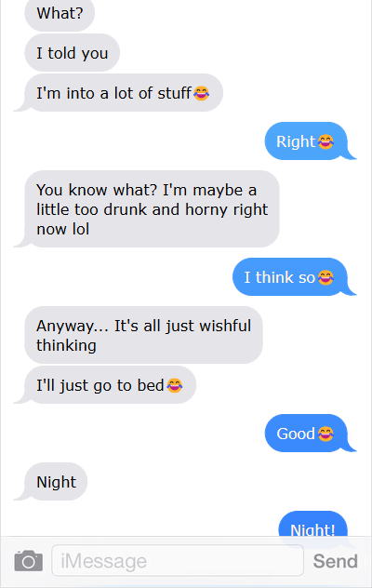372x588 pixels.
Task: Click the word 'thinking' in gray bubble
Action: click(66, 346)
